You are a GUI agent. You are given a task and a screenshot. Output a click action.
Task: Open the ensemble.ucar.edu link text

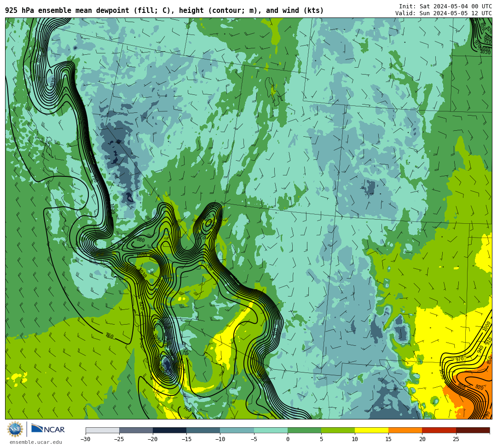pos(36,442)
